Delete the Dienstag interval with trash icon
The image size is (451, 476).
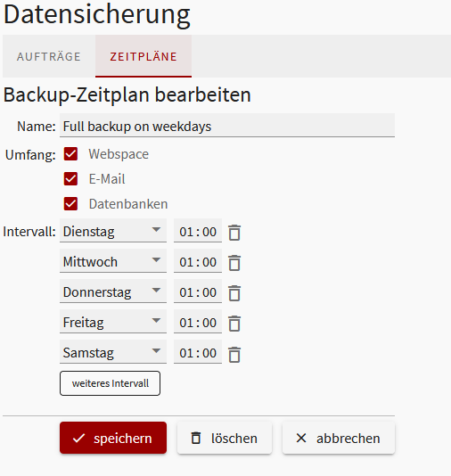click(234, 233)
